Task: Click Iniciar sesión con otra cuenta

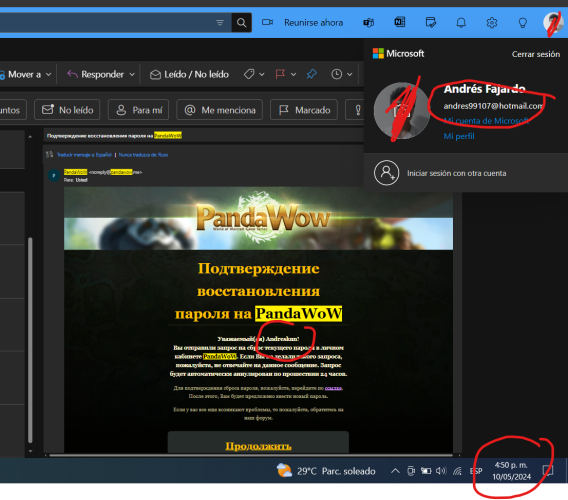Action: pos(456,173)
